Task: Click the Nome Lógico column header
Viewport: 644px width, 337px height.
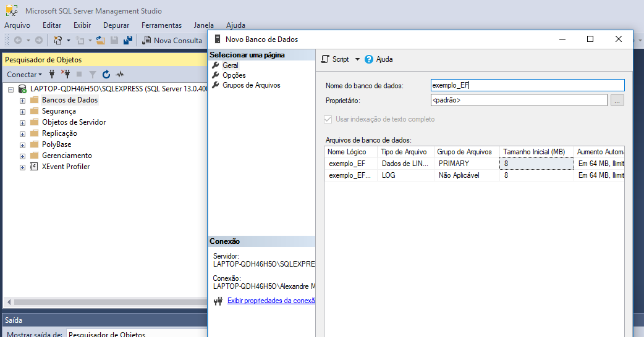Action: [351, 152]
